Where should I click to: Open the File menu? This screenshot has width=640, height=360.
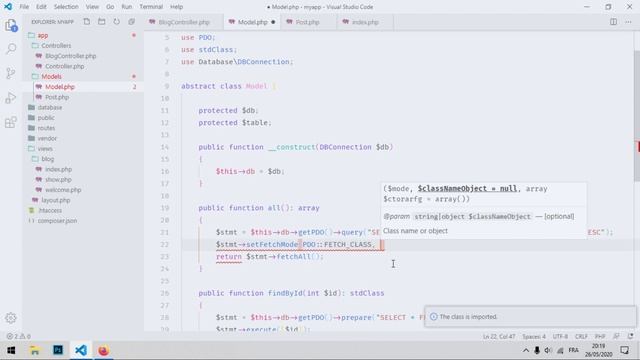[24, 7]
